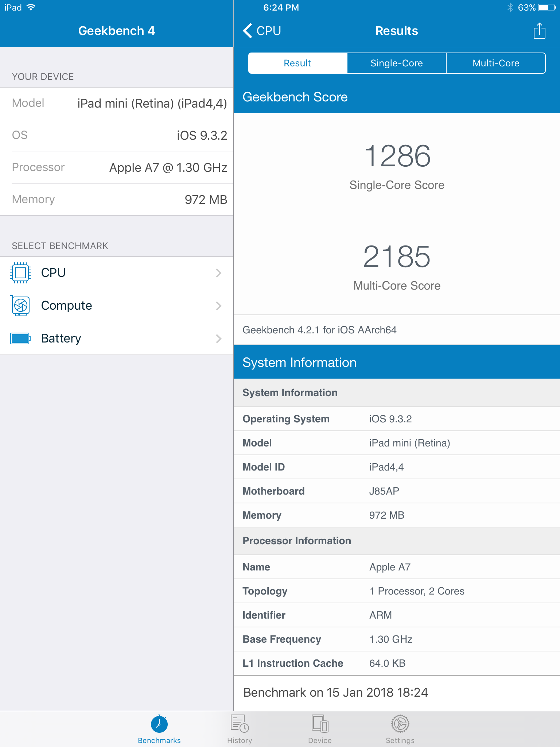Tap the Memory 972 MB results row
The width and height of the screenshot is (560, 747).
(x=397, y=515)
